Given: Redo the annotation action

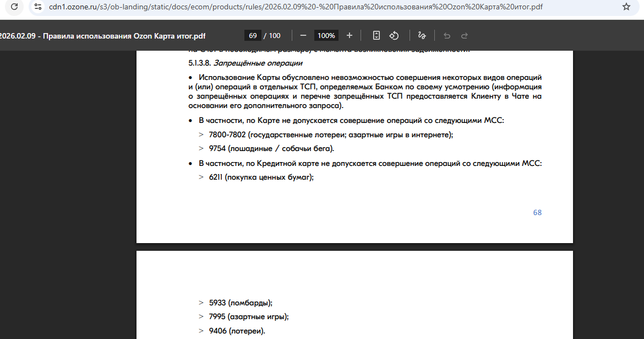Looking at the screenshot, I should [465, 35].
